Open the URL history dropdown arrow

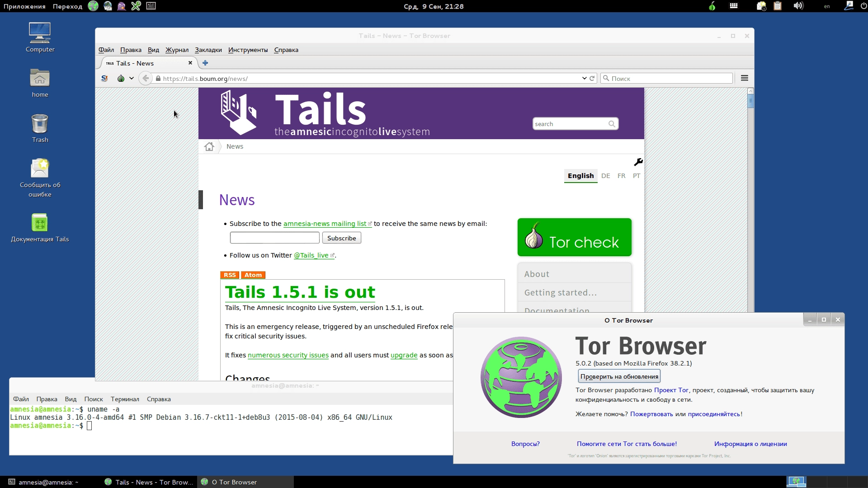(x=584, y=78)
